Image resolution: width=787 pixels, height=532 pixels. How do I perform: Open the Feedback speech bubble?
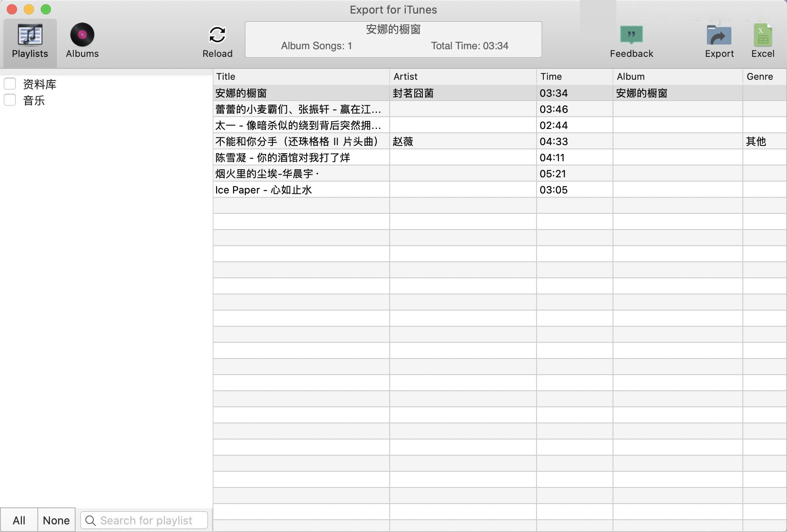631,35
